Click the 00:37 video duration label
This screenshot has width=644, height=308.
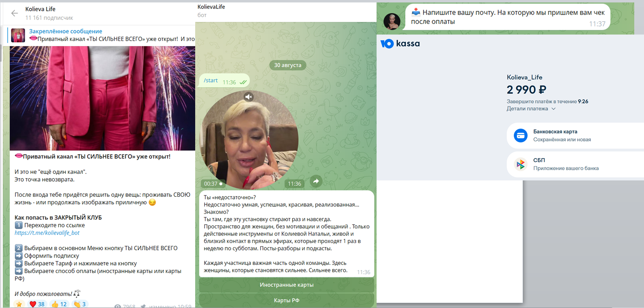213,184
